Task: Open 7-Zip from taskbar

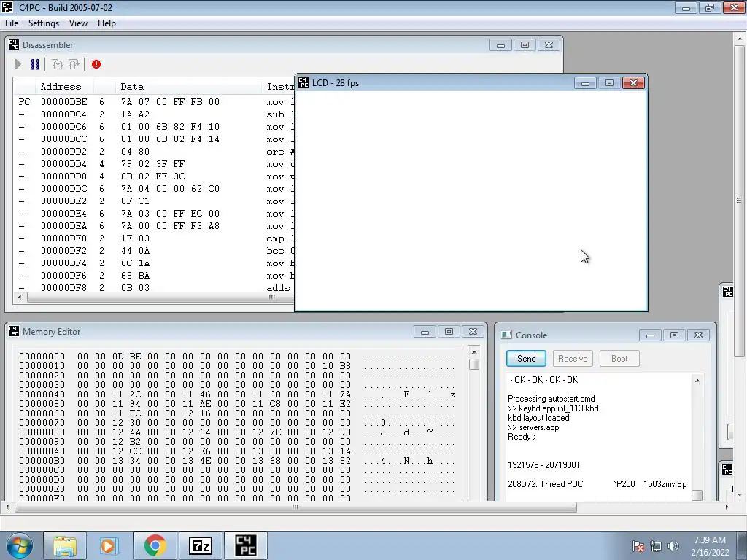Action: coord(200,545)
